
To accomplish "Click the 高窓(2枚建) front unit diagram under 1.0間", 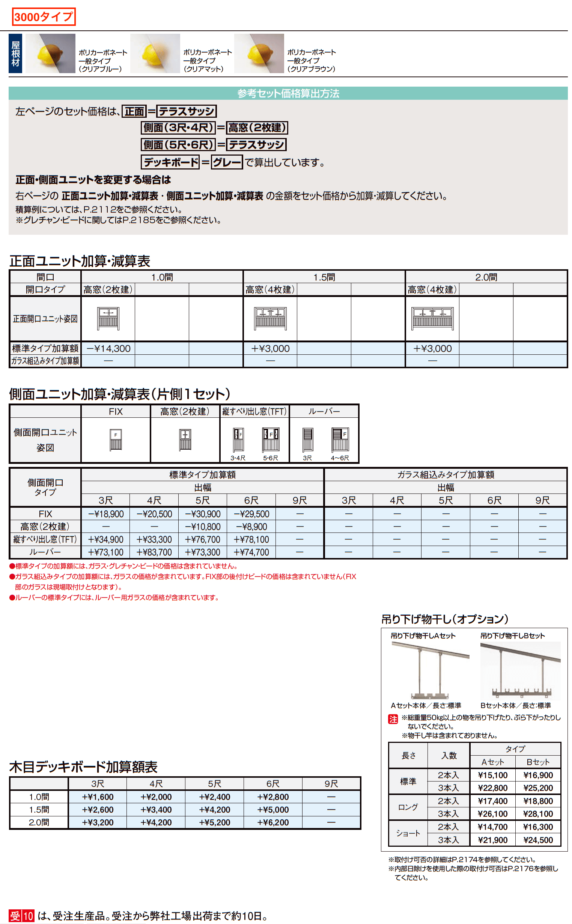I will (108, 319).
